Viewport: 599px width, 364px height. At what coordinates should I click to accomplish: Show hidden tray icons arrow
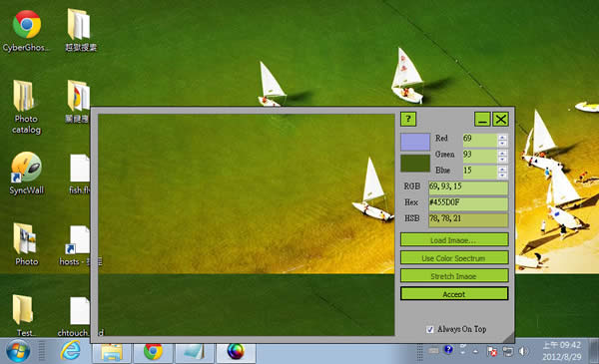coord(475,351)
